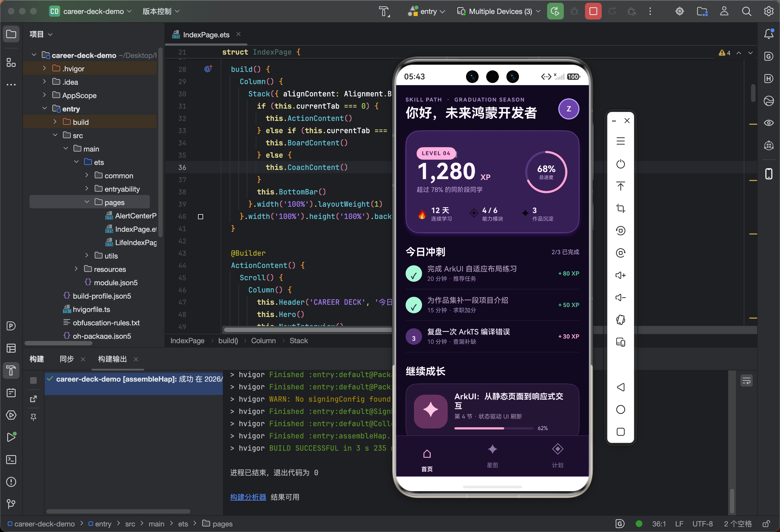Open the career-deck-demo project dropdown
Image resolution: width=780 pixels, height=532 pixels.
[x=91, y=11]
